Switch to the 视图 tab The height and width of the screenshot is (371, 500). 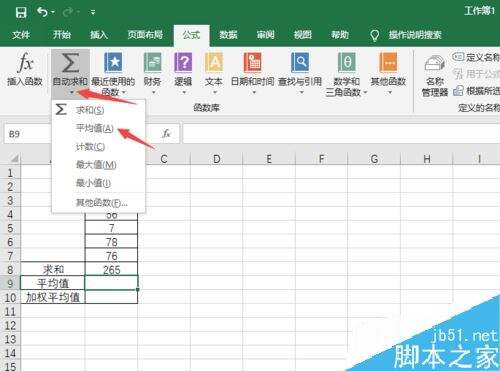pyautogui.click(x=303, y=35)
